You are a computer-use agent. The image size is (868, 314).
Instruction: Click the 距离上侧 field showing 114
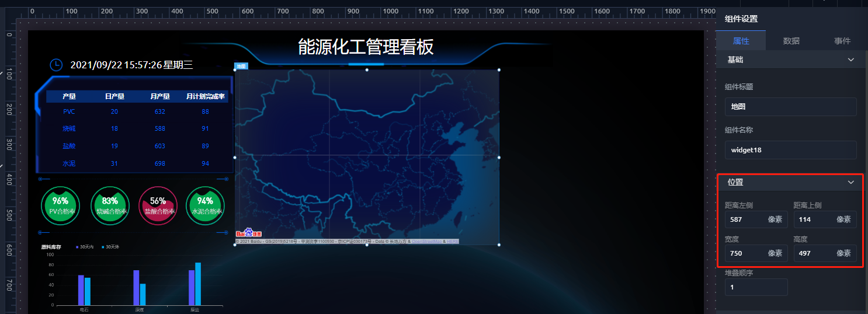coord(825,219)
